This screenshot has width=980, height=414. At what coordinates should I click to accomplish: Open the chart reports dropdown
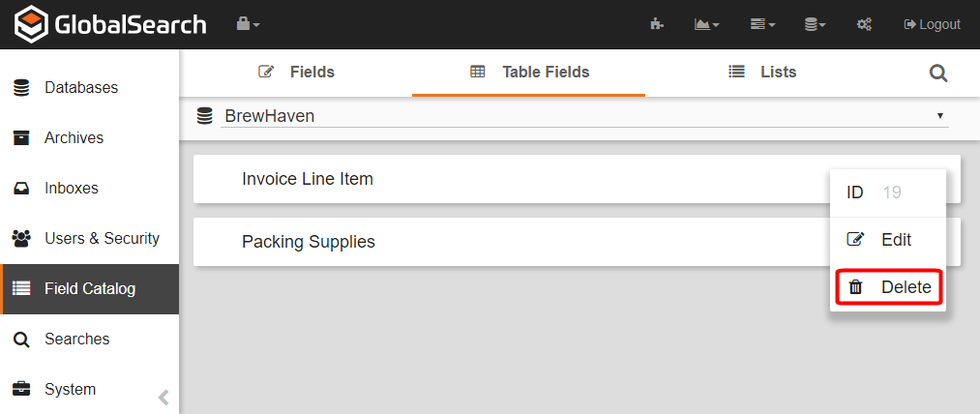pos(706,24)
